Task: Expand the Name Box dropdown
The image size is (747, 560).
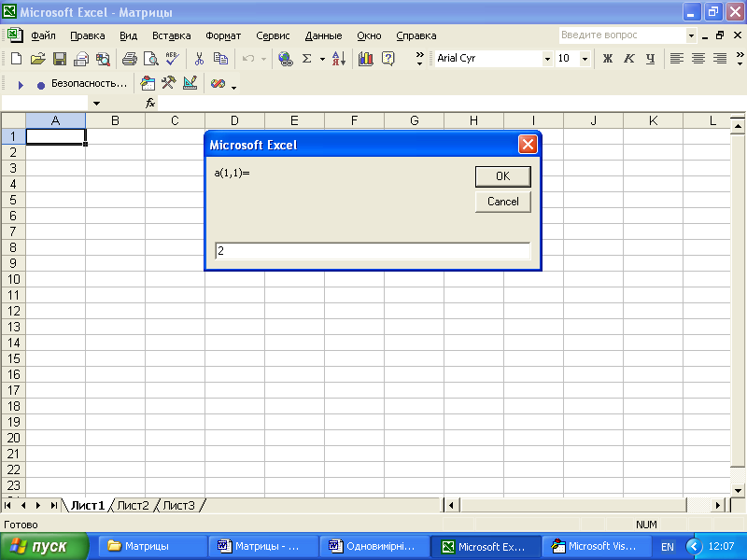Action: (x=96, y=103)
